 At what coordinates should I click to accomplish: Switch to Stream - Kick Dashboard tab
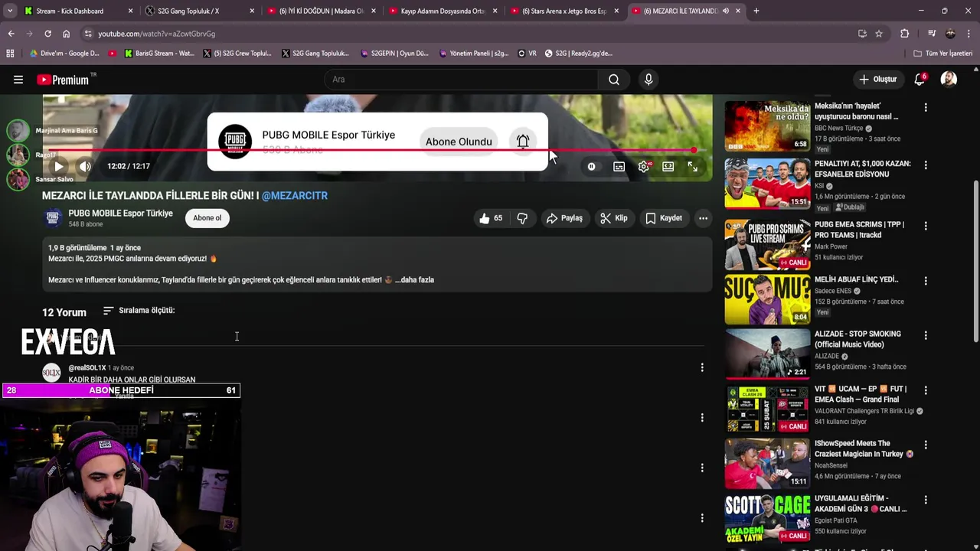pos(77,11)
